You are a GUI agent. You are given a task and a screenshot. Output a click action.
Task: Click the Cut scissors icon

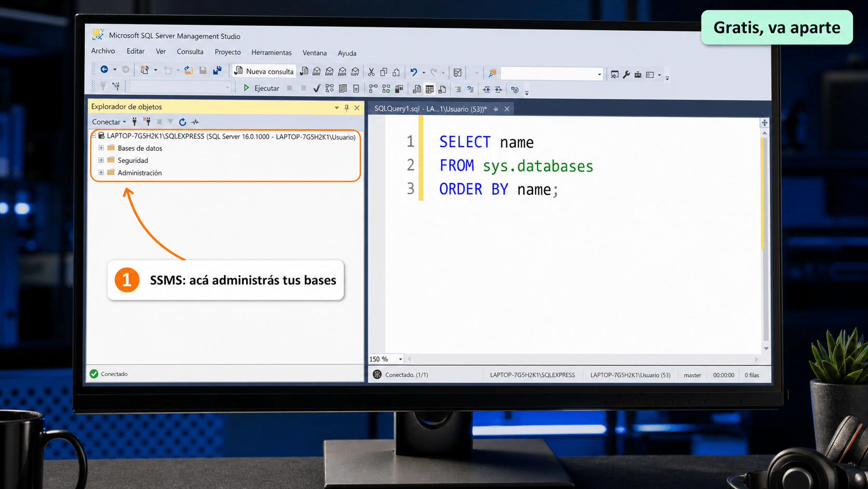click(x=371, y=72)
